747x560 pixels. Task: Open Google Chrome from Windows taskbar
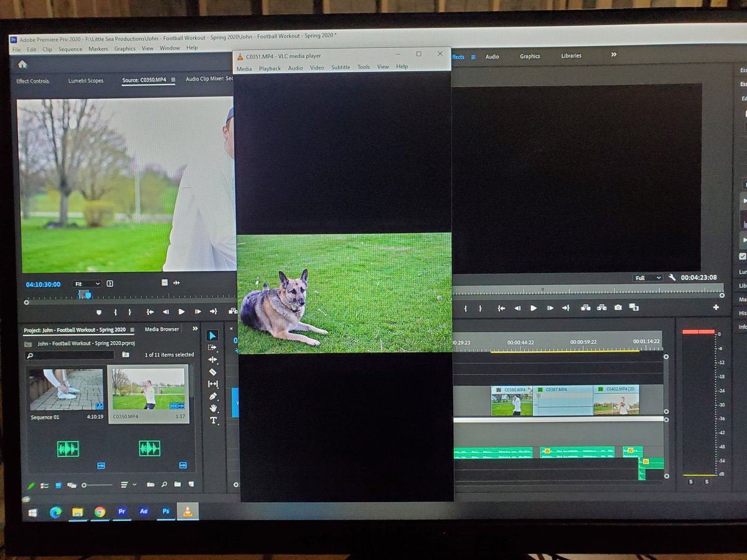pos(100,512)
